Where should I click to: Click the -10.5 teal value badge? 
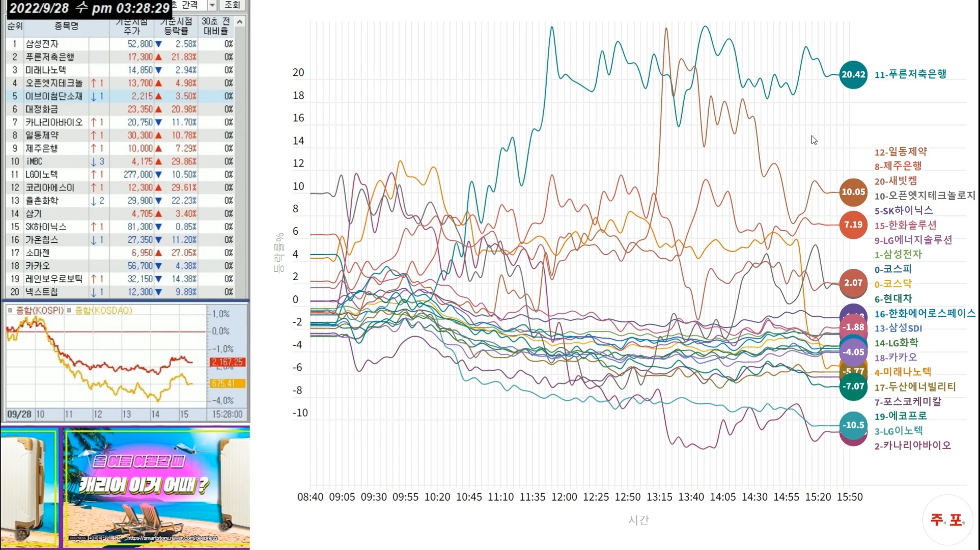pos(853,425)
